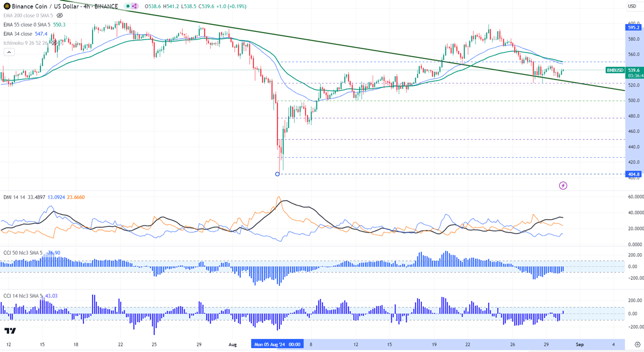Click the 595.2 price label on the axis
Screen dimensions: 644x352
click(x=633, y=28)
